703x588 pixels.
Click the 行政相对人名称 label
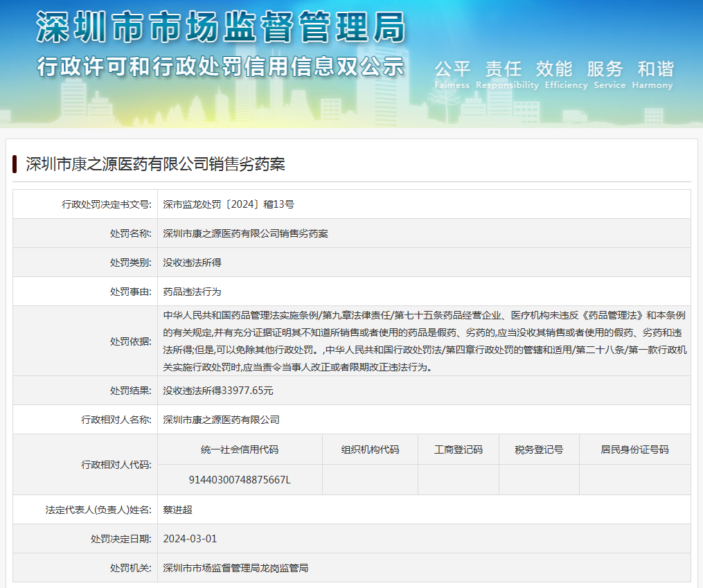[x=116, y=420]
